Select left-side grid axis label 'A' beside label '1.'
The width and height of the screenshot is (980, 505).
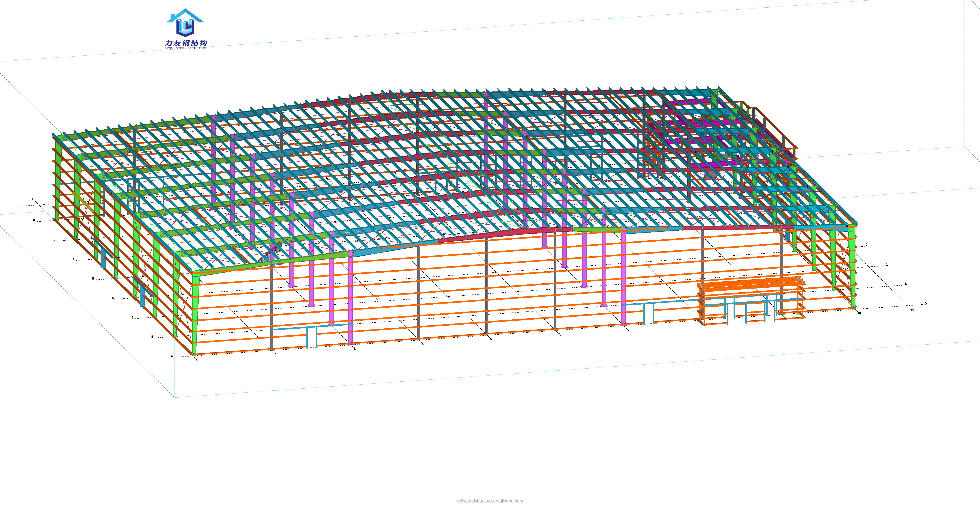tap(172, 357)
